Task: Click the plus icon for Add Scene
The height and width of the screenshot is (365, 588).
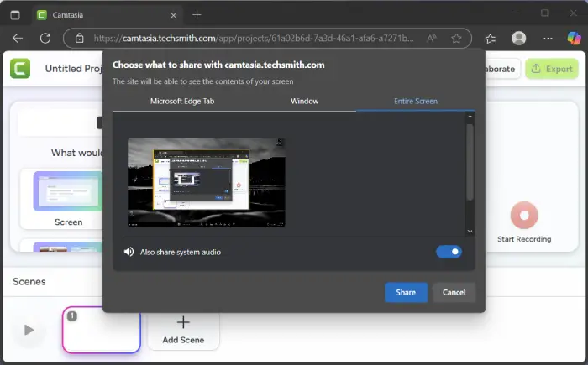Action: tap(183, 322)
